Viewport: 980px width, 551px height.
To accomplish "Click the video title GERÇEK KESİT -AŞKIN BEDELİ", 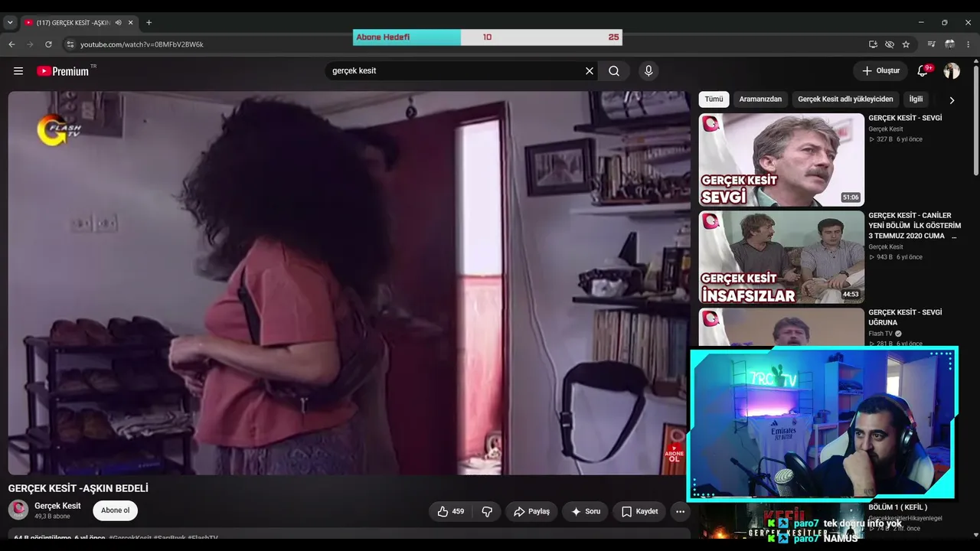I will tap(78, 488).
